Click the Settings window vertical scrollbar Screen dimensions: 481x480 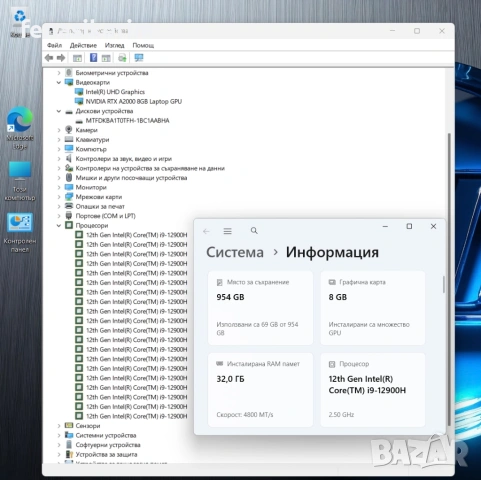point(444,285)
